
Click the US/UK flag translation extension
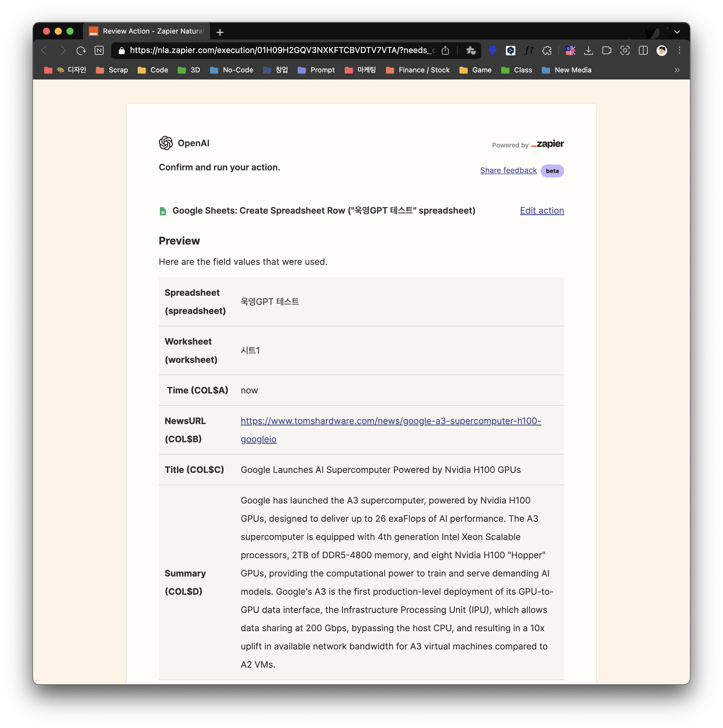(x=571, y=51)
